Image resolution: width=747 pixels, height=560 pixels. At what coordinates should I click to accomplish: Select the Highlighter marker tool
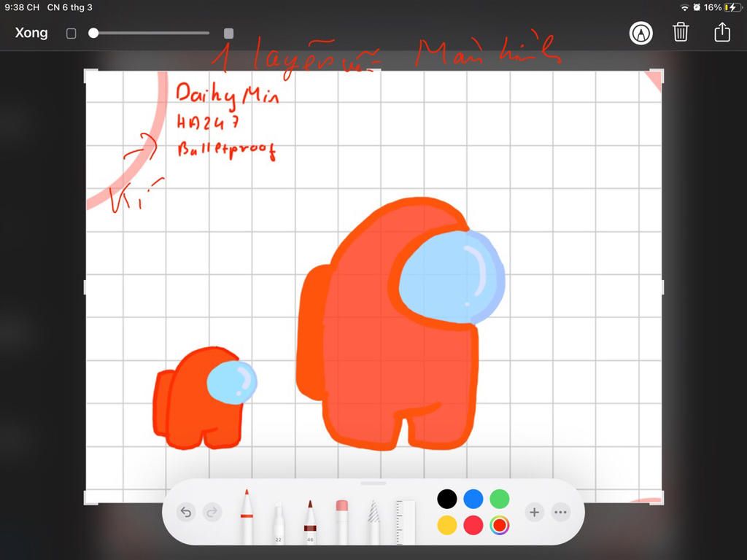pyautogui.click(x=279, y=523)
